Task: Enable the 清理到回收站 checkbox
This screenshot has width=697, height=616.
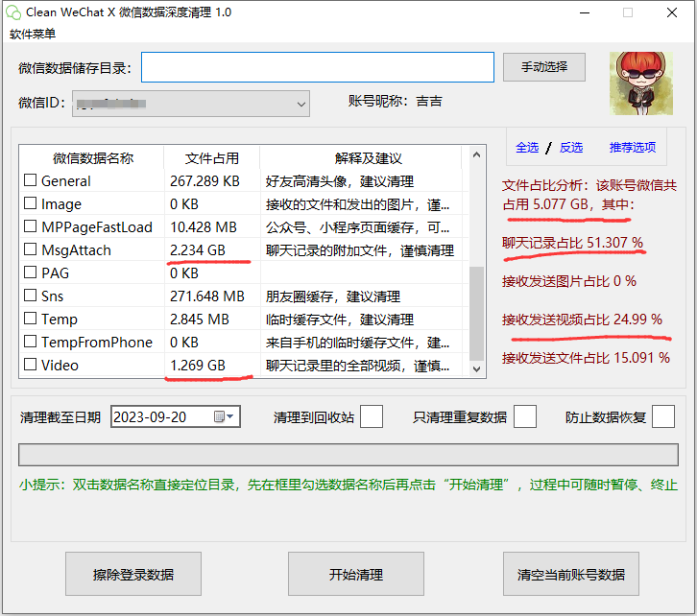Action: click(372, 416)
